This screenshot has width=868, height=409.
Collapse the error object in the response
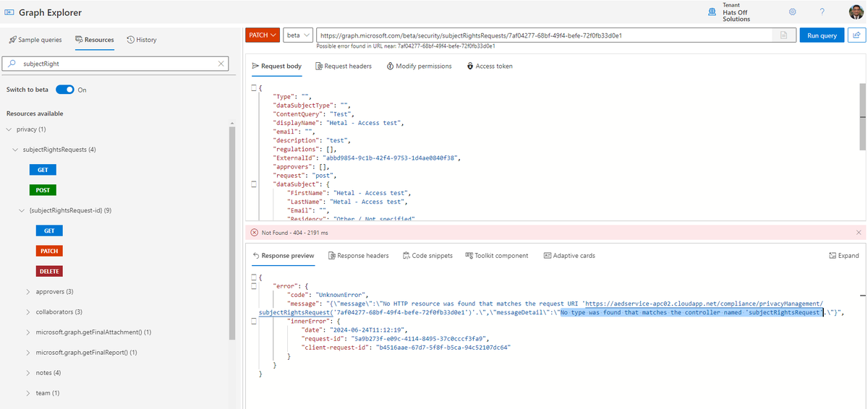[253, 286]
